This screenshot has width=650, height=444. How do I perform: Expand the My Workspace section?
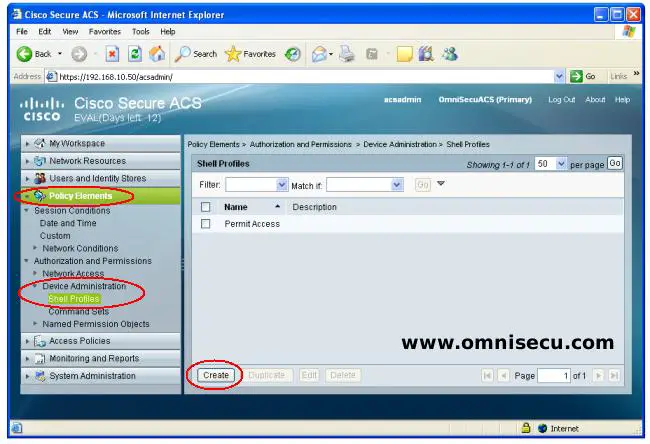pos(27,144)
